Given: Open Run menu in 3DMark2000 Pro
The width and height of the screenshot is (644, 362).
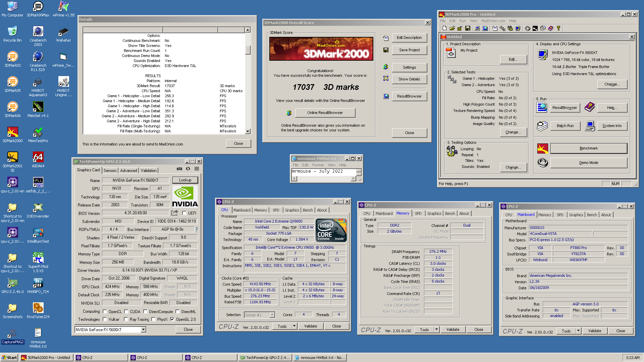Looking at the screenshot, I should click(463, 21).
